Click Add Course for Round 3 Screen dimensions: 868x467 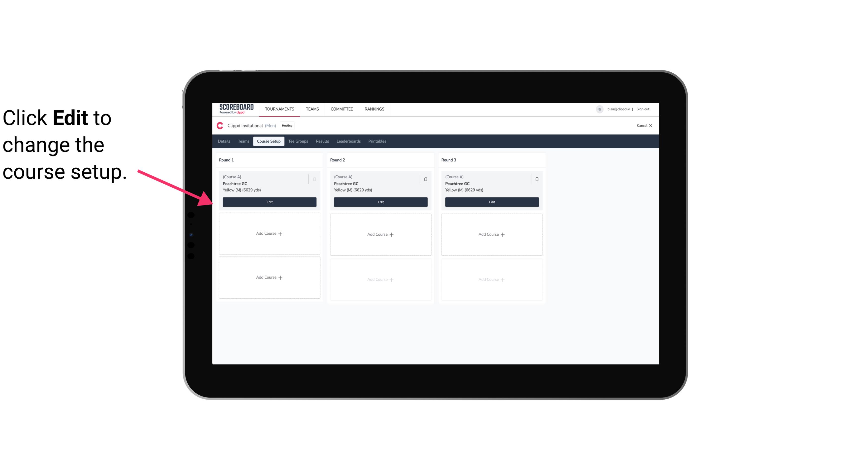tap(492, 234)
